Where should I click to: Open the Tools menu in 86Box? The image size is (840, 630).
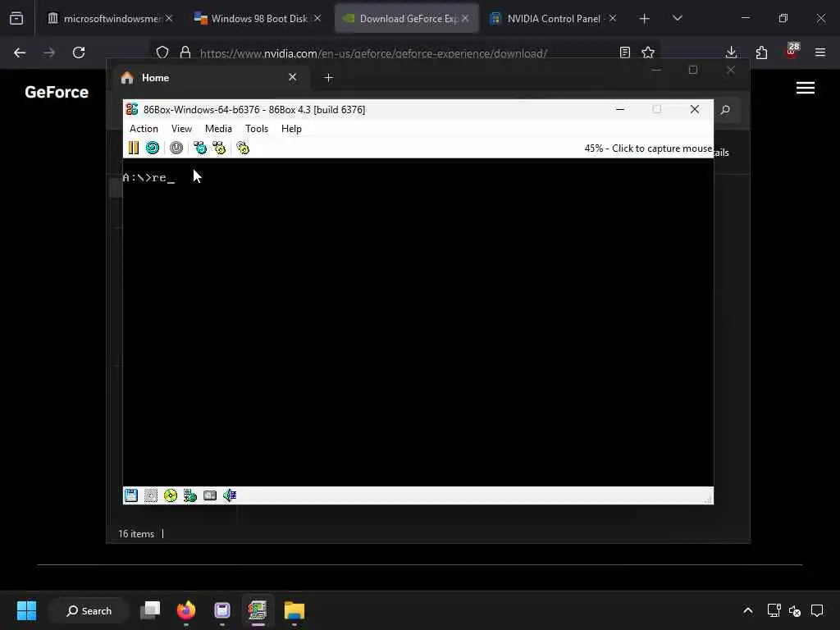tap(257, 129)
